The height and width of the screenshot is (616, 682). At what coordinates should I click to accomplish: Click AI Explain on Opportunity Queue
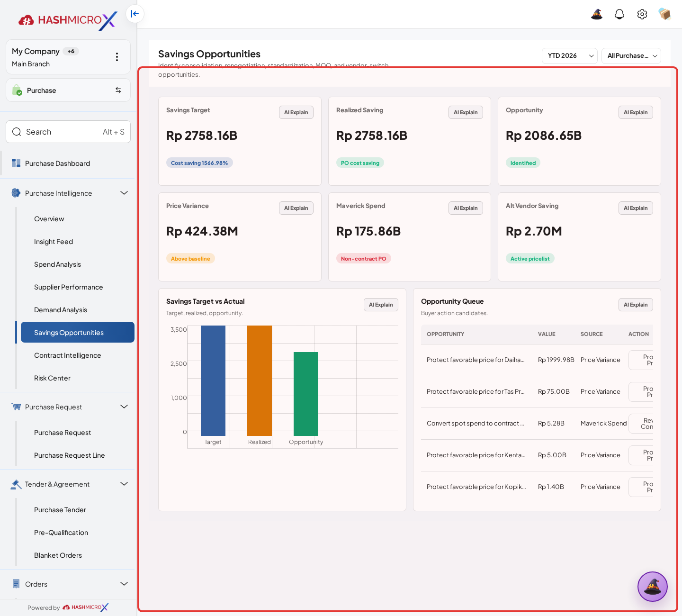636,305
